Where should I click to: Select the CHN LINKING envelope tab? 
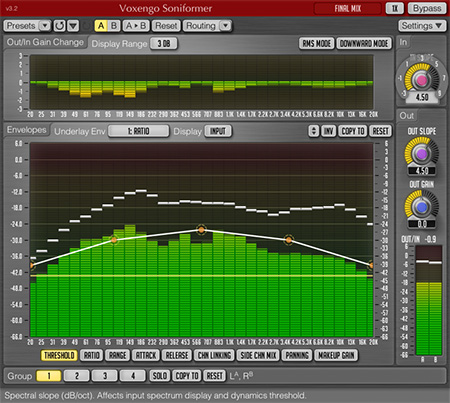coord(214,355)
